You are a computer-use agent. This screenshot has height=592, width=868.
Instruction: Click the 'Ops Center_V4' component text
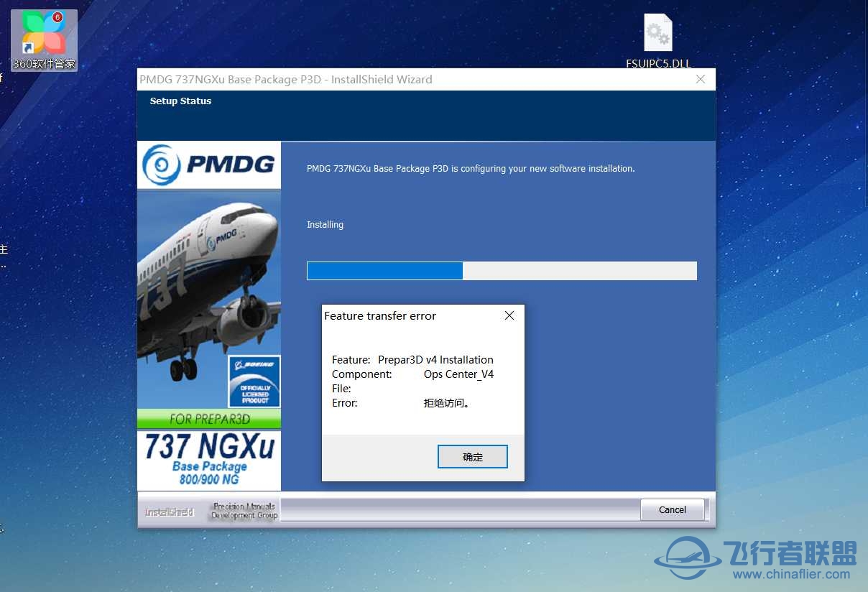(458, 374)
